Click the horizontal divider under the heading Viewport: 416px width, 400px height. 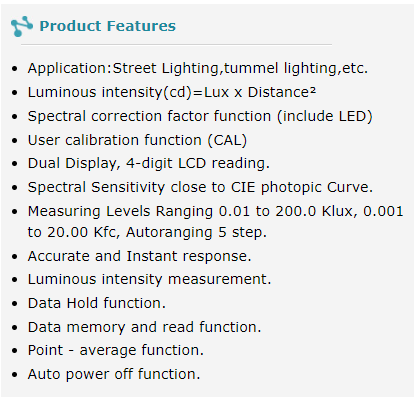[176, 44]
